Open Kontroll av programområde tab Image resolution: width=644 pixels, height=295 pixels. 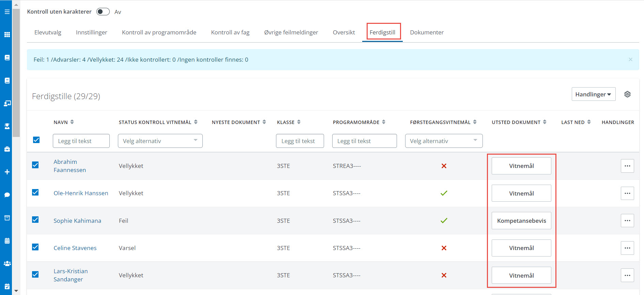[x=159, y=32]
